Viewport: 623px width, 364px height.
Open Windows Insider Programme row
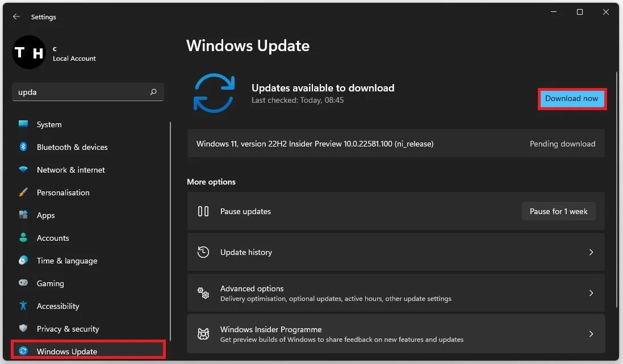396,334
